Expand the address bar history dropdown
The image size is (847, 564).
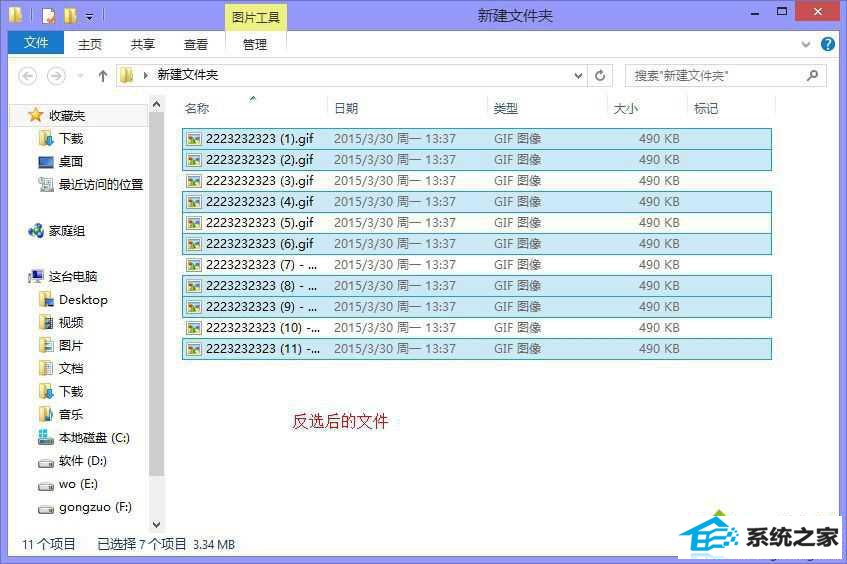[x=578, y=76]
